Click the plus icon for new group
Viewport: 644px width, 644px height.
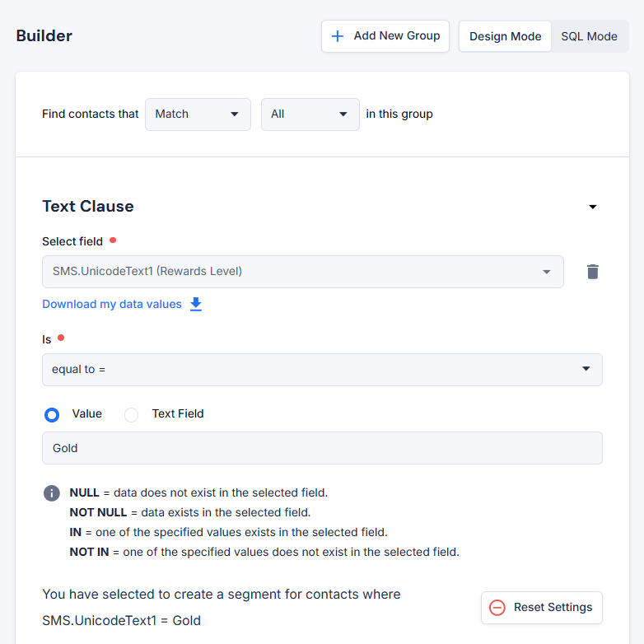pos(337,36)
